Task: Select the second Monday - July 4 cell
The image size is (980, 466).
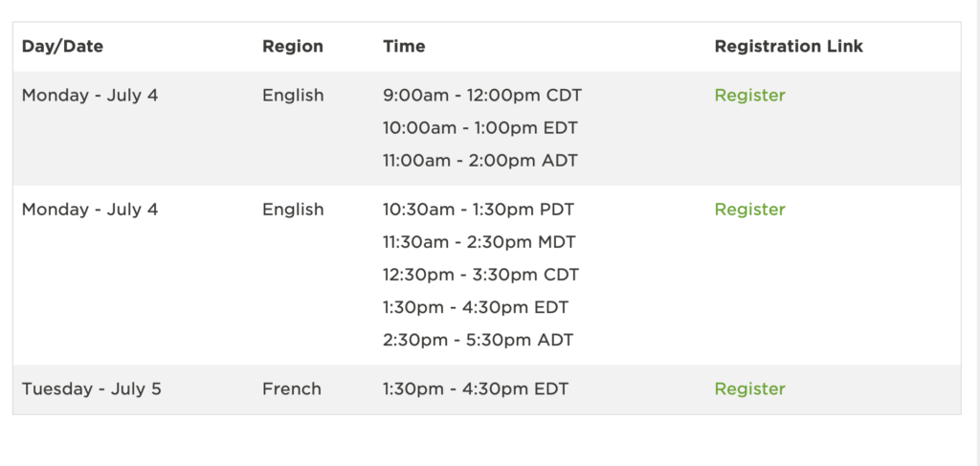Action: tap(90, 210)
